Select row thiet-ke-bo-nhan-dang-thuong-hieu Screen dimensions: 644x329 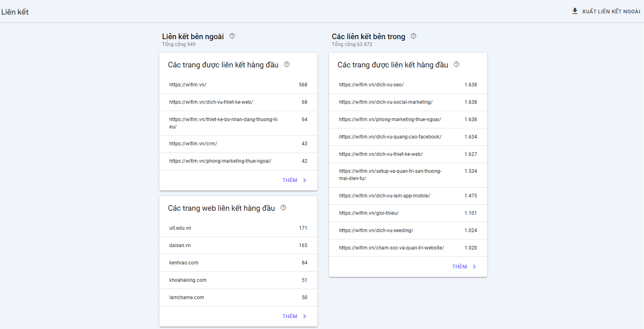click(x=238, y=123)
